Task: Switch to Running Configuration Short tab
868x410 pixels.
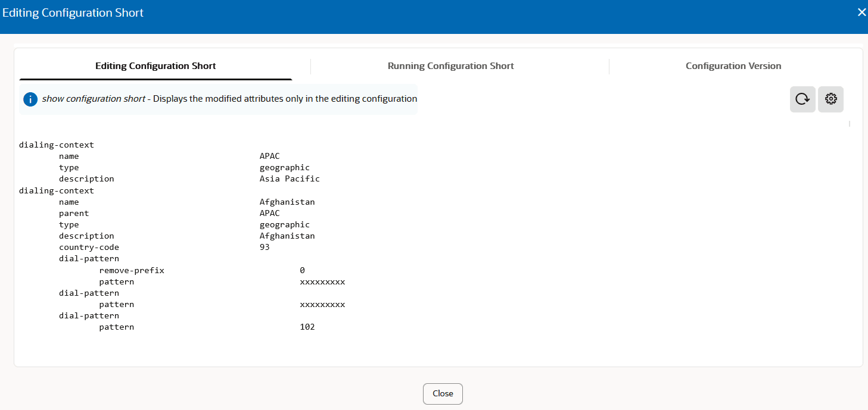Action: pyautogui.click(x=450, y=66)
